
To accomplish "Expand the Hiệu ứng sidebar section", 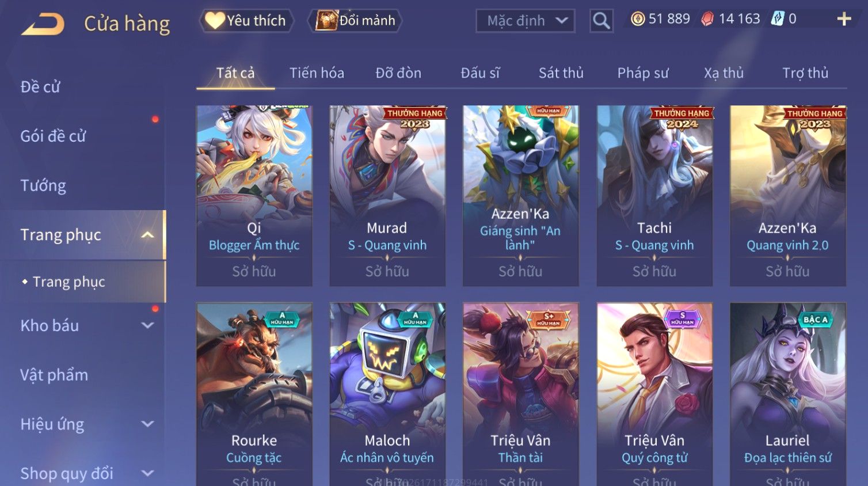I will (x=147, y=424).
